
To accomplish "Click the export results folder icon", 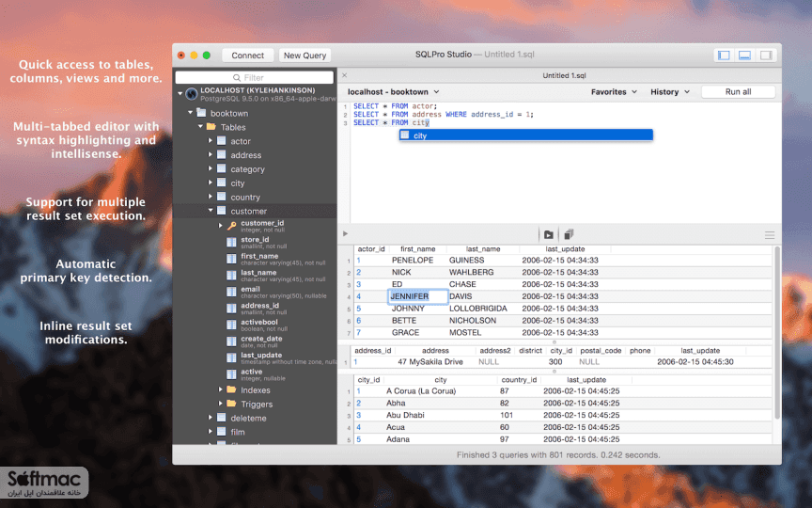I will tap(549, 235).
